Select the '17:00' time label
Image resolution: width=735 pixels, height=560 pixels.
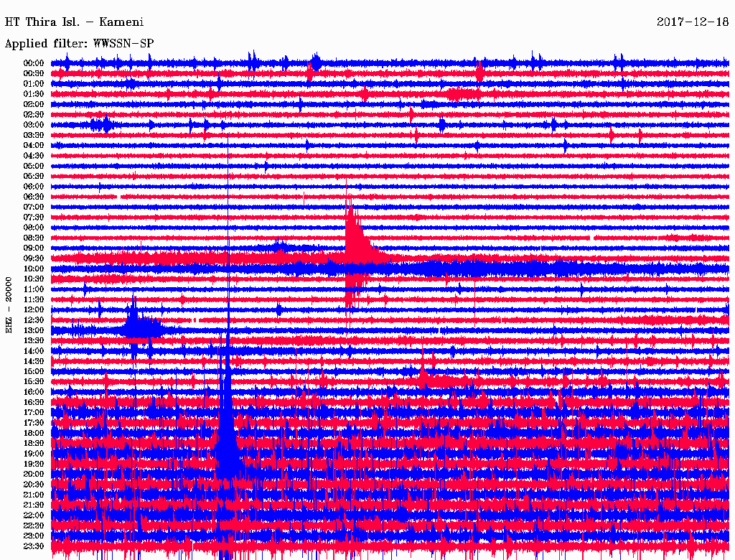pyautogui.click(x=34, y=413)
